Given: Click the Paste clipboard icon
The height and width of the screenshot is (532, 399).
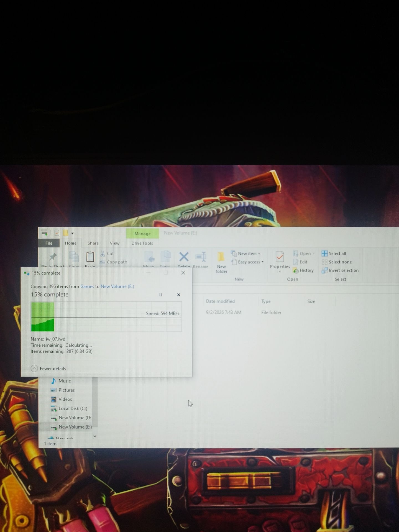Looking at the screenshot, I should (x=90, y=257).
